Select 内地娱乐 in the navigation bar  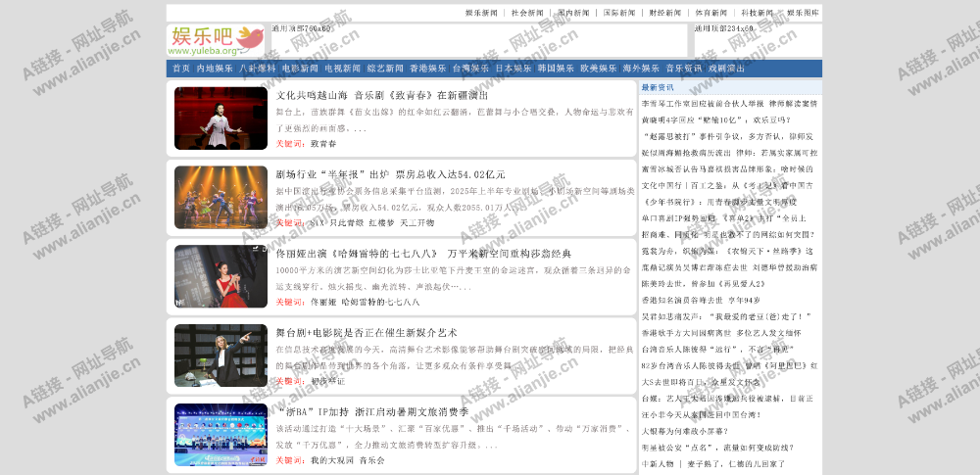215,69
